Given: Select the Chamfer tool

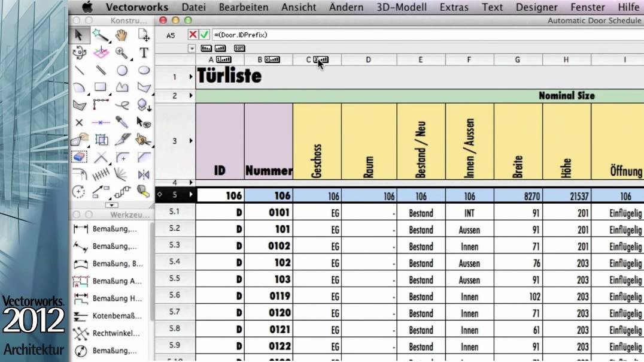Looking at the screenshot, I should tap(143, 157).
